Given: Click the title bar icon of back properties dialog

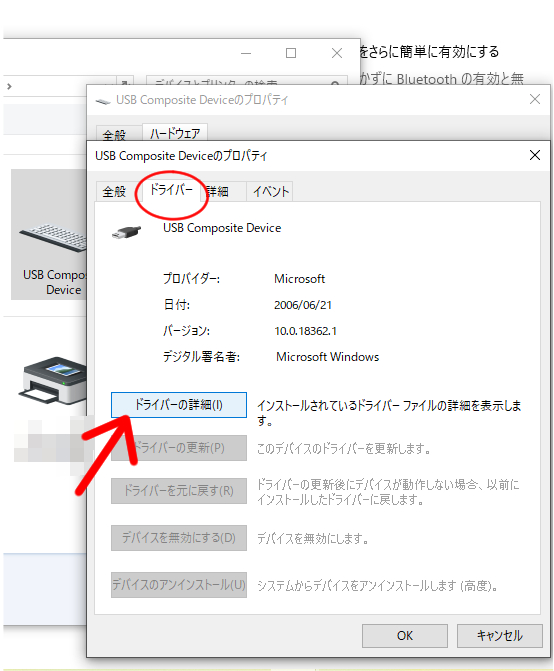Looking at the screenshot, I should point(103,101).
